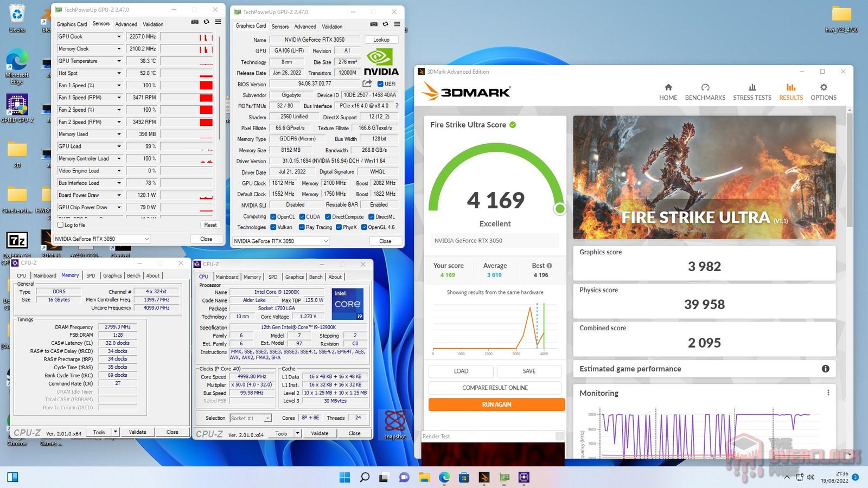Open the Socket #1 selection dropdown in CPU-Z
The image size is (868, 488).
pos(268,418)
